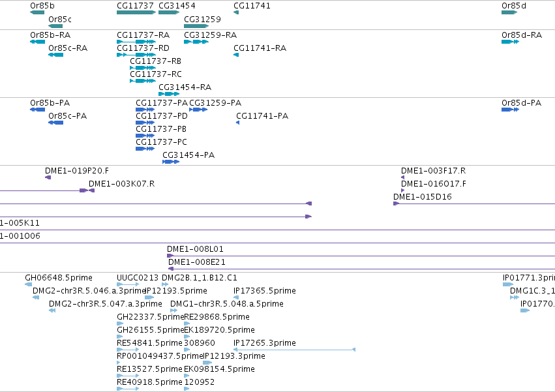Click the CG31454 gene label
This screenshot has width=555, height=392.
coord(177,6)
